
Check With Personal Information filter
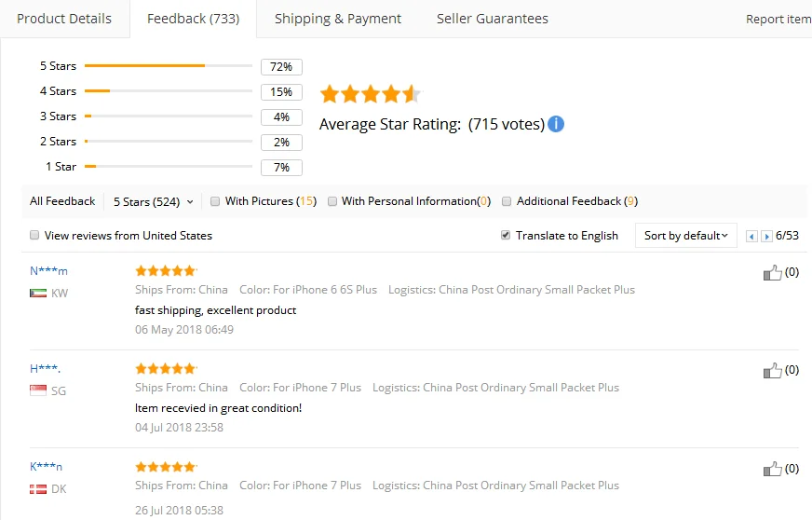pyautogui.click(x=332, y=201)
